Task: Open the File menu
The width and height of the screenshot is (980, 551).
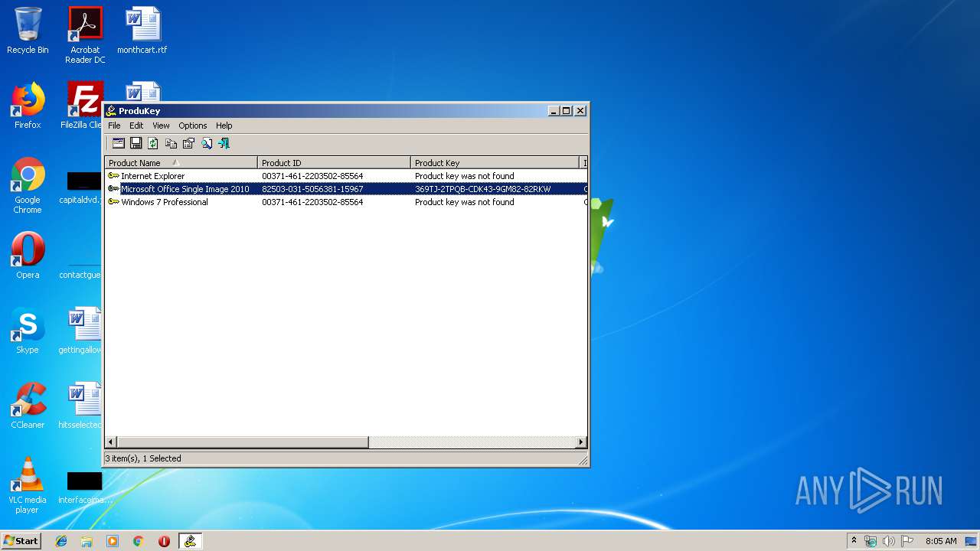Action: [x=114, y=126]
